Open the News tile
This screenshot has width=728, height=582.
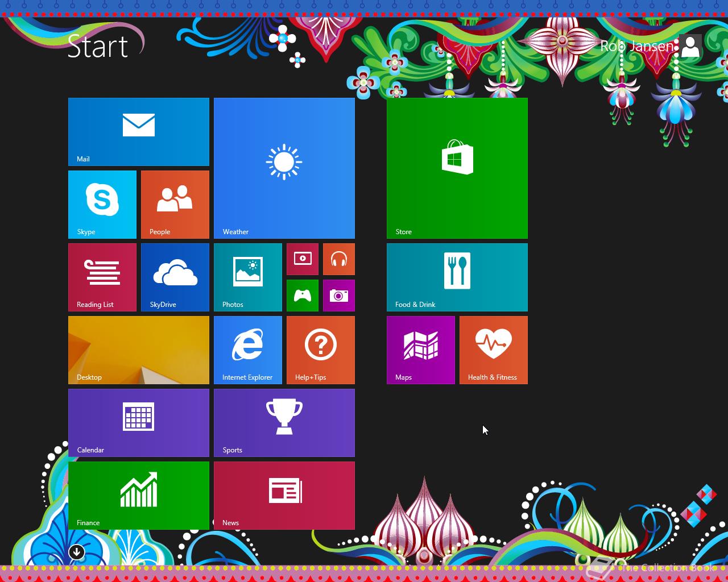pos(284,496)
